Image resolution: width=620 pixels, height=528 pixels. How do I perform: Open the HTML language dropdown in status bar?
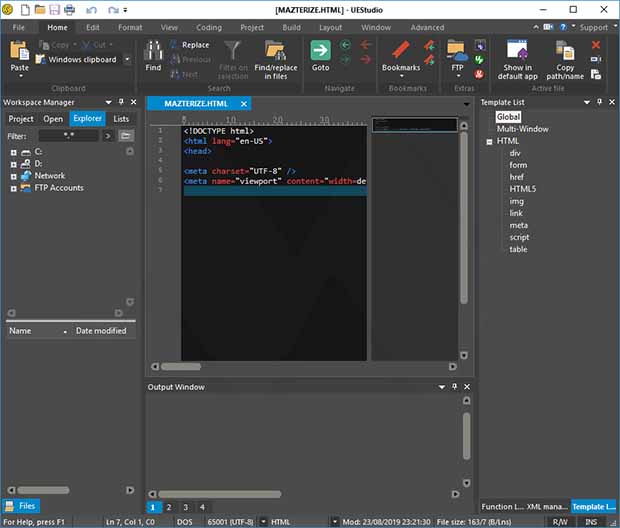point(335,522)
